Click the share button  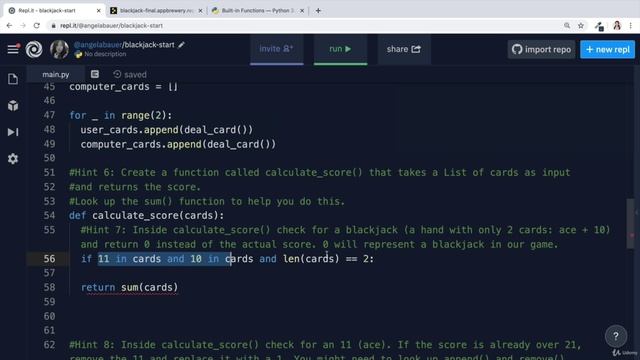[x=404, y=49]
